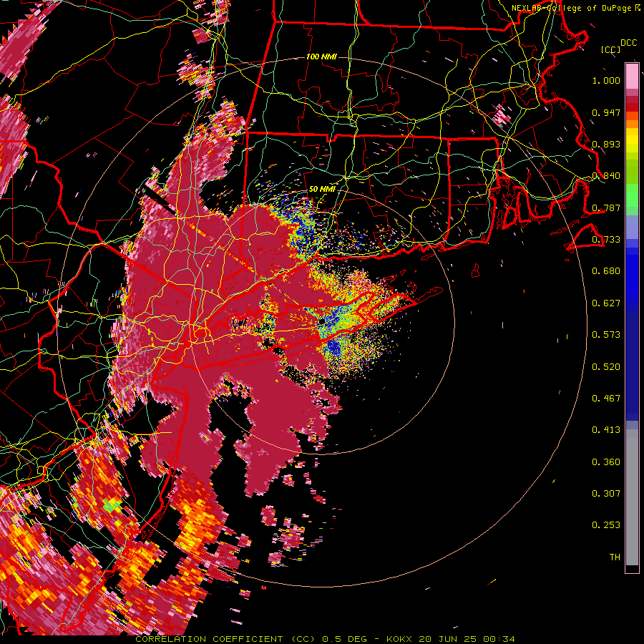This screenshot has height=644, width=644.
Task: Click the [CC] legend label
Action: (x=610, y=49)
